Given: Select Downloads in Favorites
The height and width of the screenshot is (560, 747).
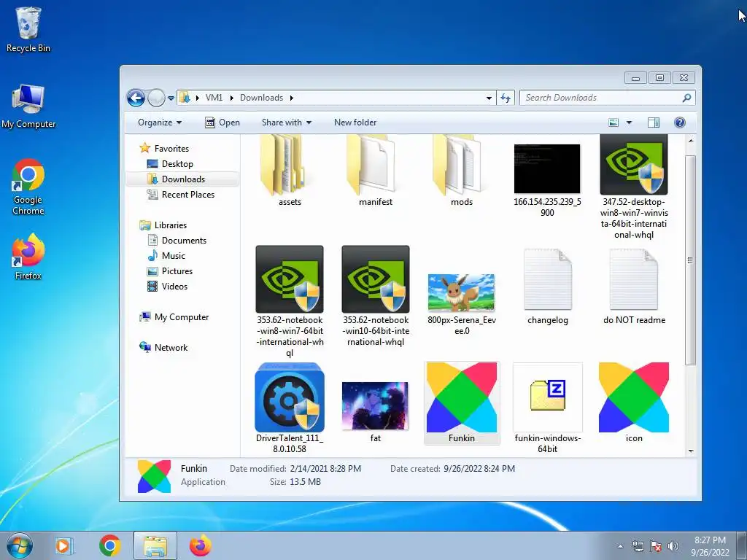Looking at the screenshot, I should [x=183, y=179].
